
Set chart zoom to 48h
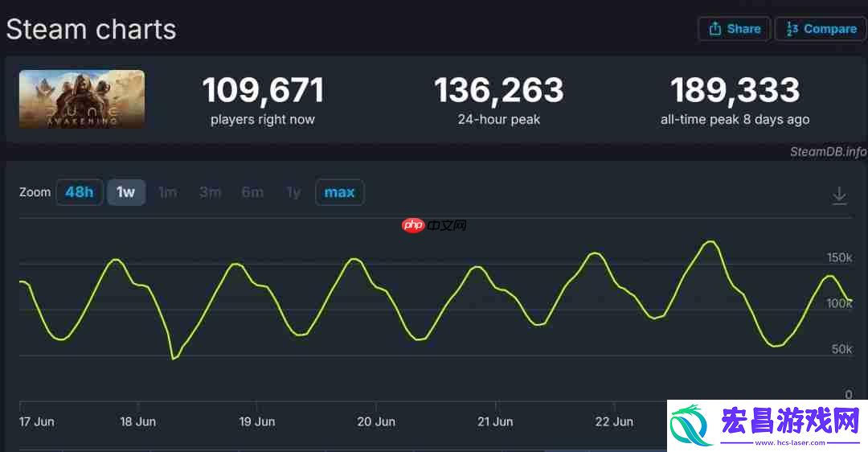click(x=79, y=192)
